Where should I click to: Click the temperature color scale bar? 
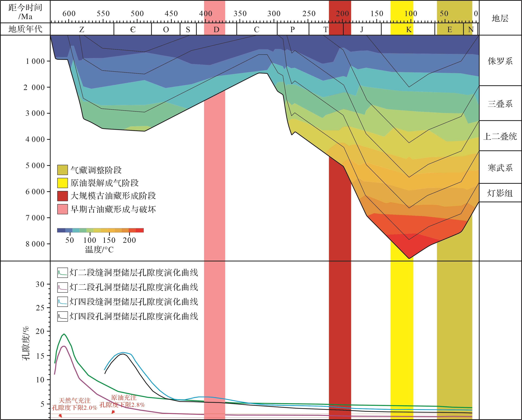point(100,230)
